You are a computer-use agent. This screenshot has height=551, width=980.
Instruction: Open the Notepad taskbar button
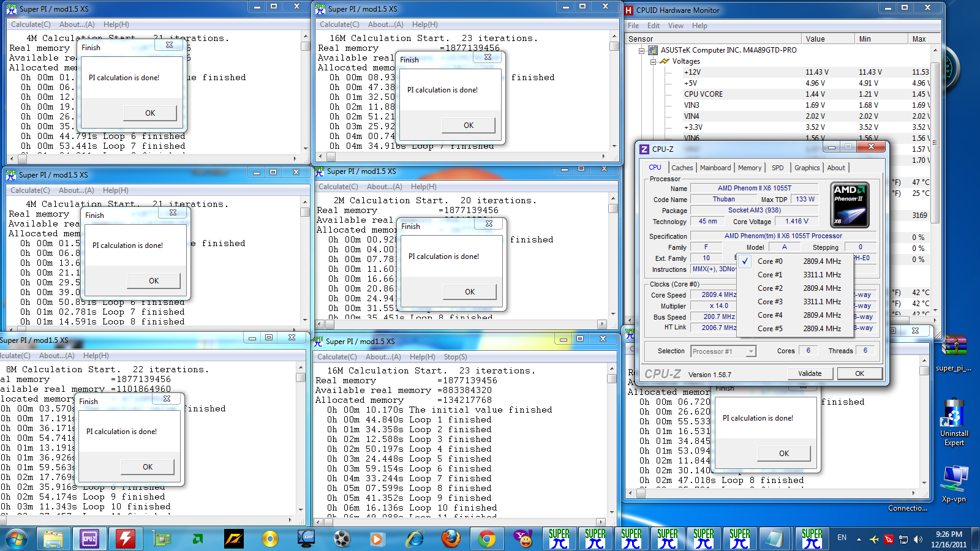pyautogui.click(x=775, y=539)
